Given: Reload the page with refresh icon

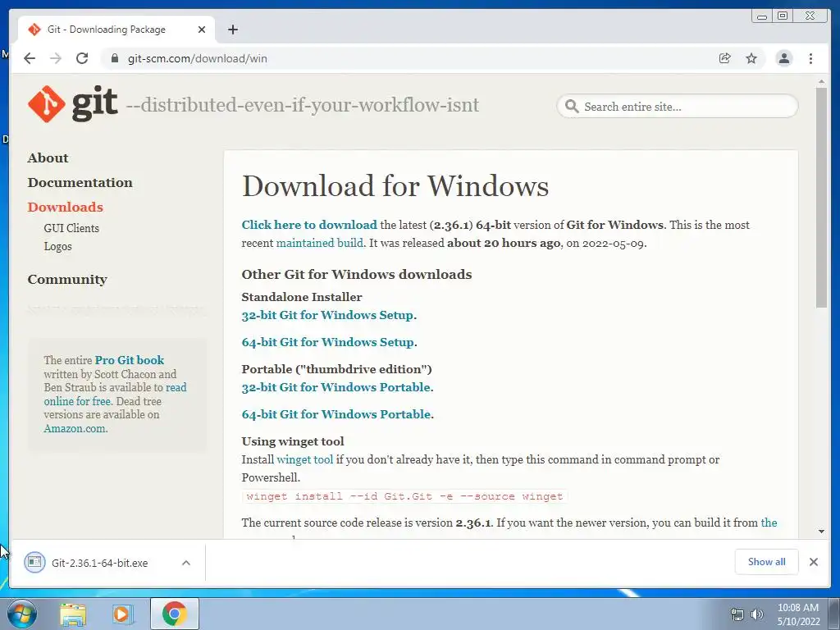Looking at the screenshot, I should pyautogui.click(x=82, y=58).
